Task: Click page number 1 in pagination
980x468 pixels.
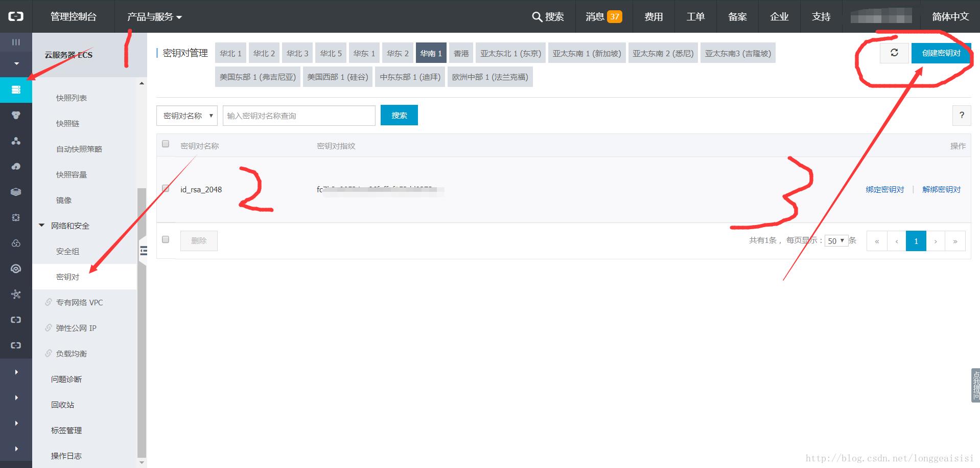Action: pos(916,241)
